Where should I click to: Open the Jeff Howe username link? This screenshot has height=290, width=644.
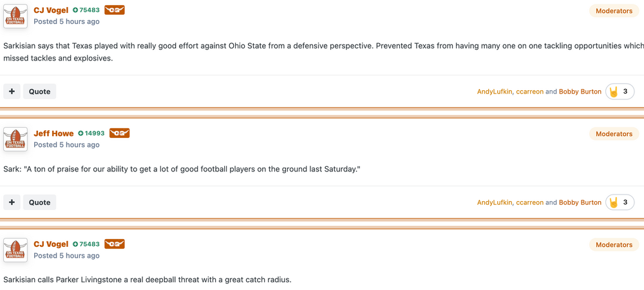[53, 133]
